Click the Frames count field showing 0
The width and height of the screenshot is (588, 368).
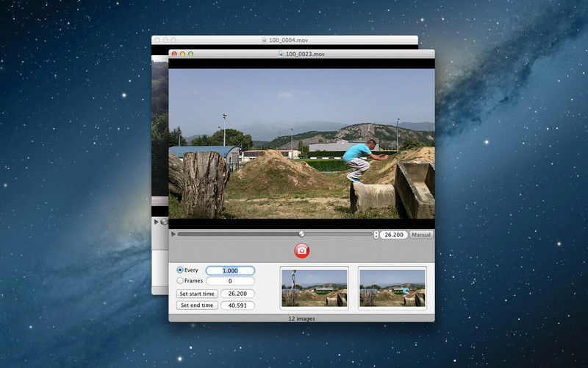click(x=230, y=281)
